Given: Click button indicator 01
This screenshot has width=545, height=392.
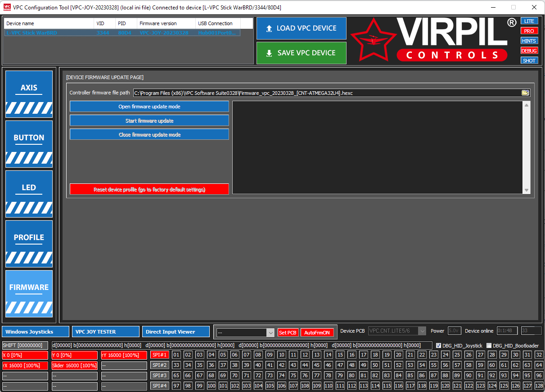Looking at the screenshot, I should point(176,355).
